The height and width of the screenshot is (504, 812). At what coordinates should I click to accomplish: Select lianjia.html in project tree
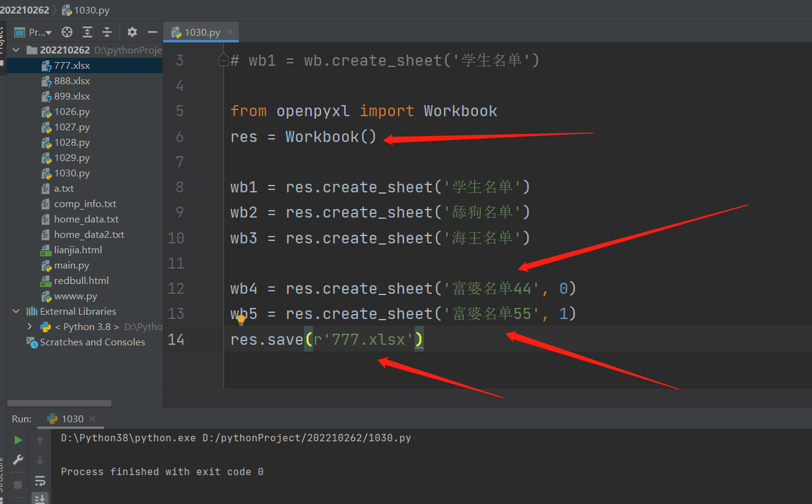(x=85, y=250)
